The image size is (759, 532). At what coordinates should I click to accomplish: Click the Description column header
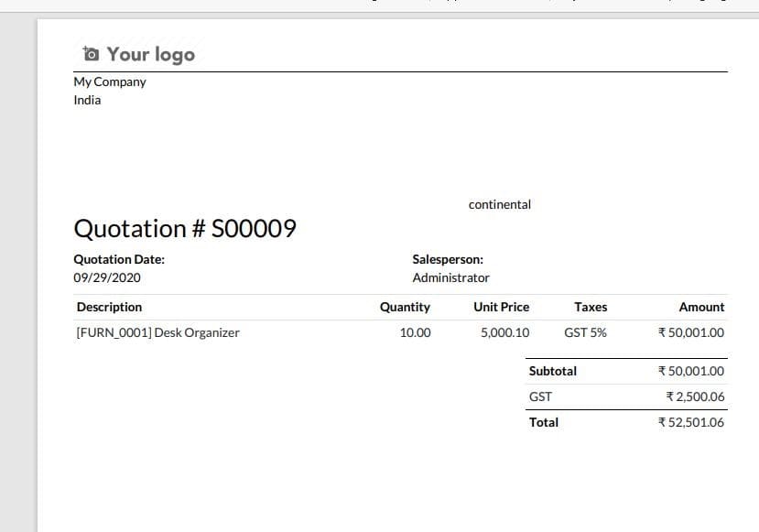pyautogui.click(x=109, y=307)
